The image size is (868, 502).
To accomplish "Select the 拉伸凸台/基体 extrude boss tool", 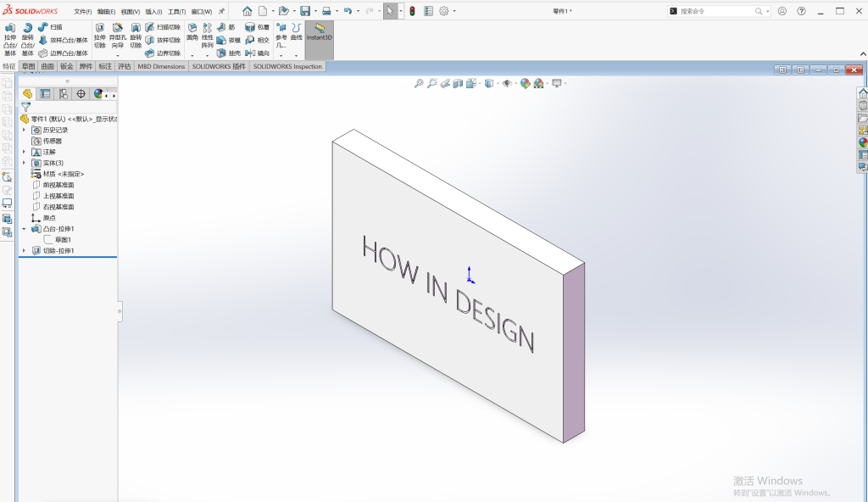I will 10,39.
